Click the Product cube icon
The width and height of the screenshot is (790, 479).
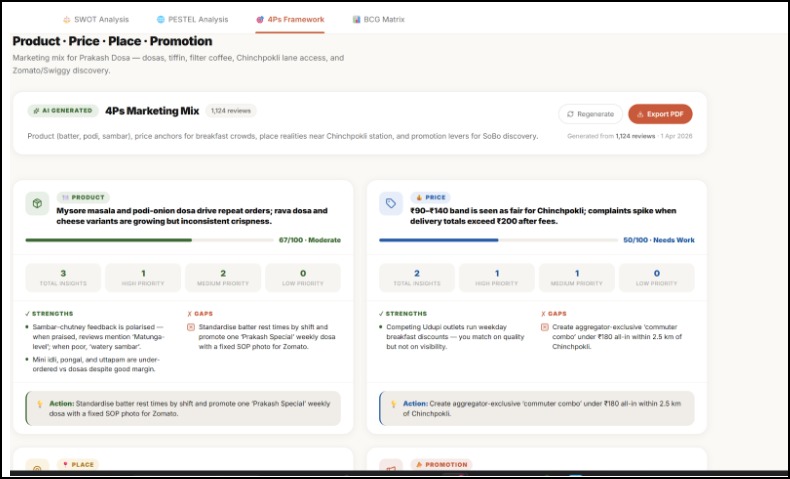(37, 203)
